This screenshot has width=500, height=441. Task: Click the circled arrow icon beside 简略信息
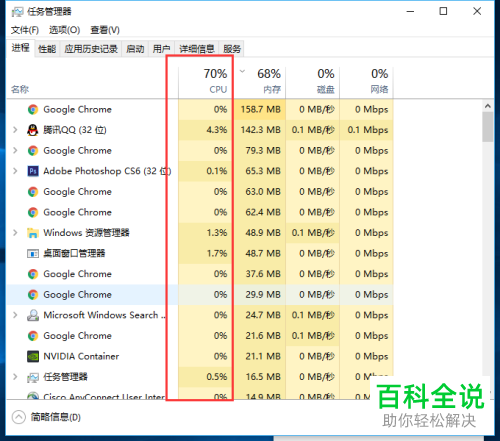(19, 417)
